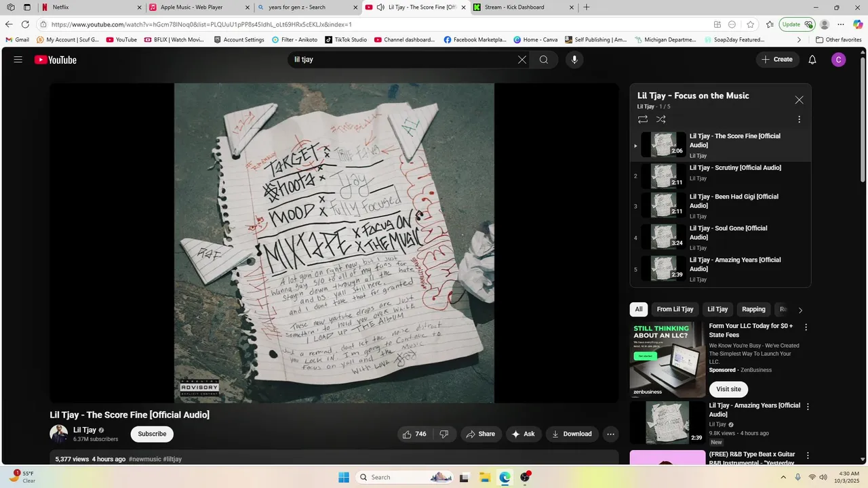This screenshot has width=868, height=488.
Task: Click the #liltjay hashtag
Action: point(172,459)
